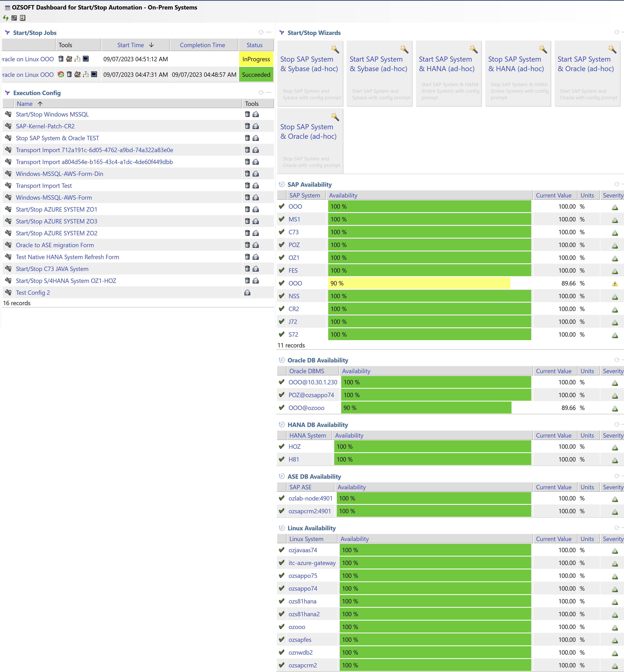The height and width of the screenshot is (672, 624).
Task: Sort jobs by Start Time column
Action: 131,45
